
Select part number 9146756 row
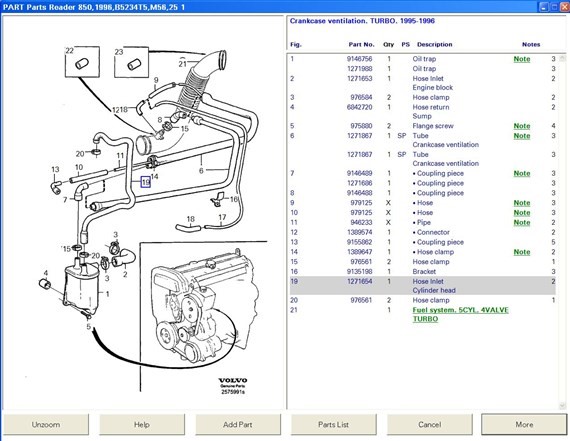pyautogui.click(x=423, y=59)
